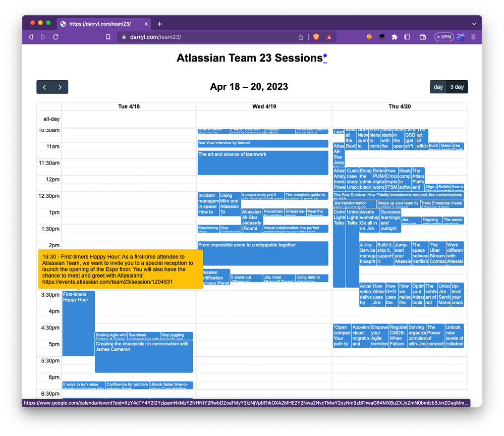Open Seamless collaboration event

pos(144,336)
